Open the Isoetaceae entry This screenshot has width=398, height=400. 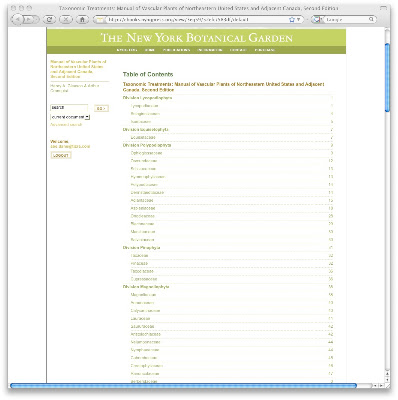[141, 122]
